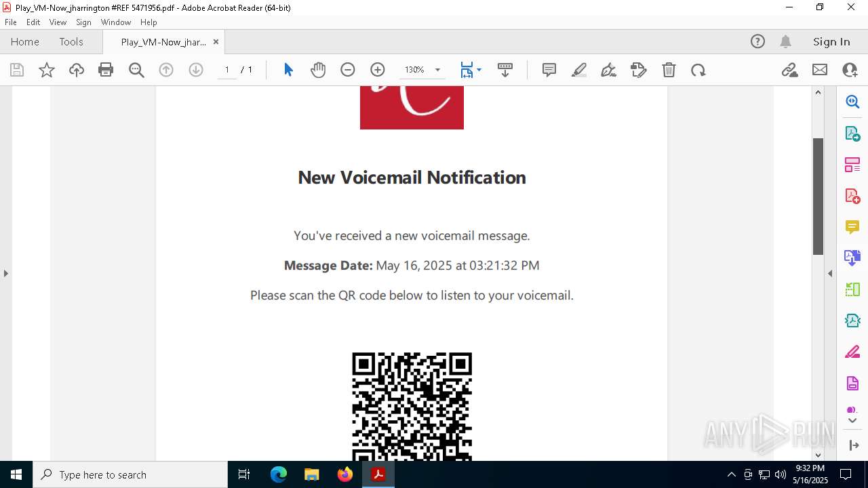Zoom out with the minus button
Screen dimensions: 868x488
[348, 70]
